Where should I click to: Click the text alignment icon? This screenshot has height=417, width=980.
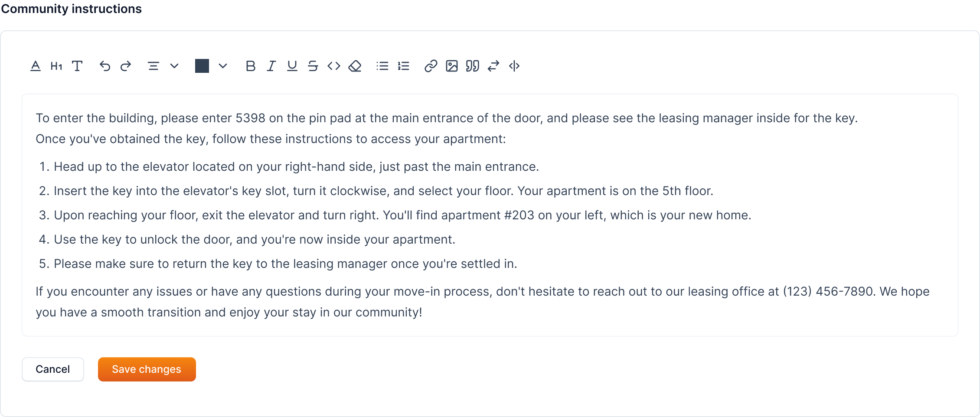point(154,66)
